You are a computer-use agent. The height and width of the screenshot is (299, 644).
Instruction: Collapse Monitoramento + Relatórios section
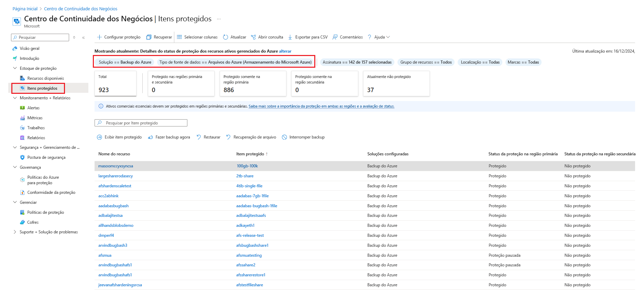point(15,98)
